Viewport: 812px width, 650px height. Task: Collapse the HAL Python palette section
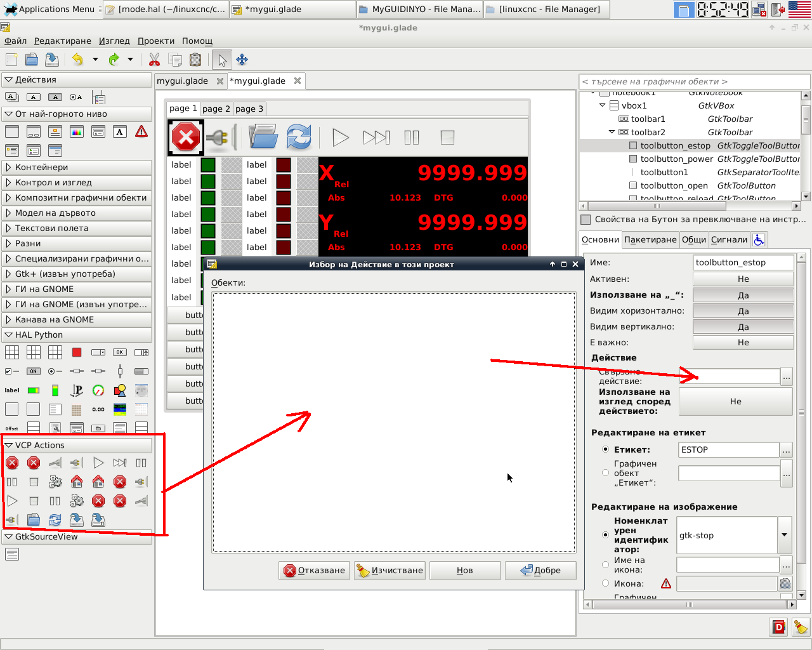point(76,335)
